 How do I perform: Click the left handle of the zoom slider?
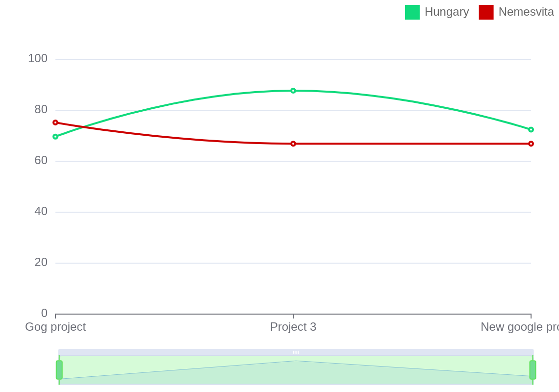click(x=59, y=370)
